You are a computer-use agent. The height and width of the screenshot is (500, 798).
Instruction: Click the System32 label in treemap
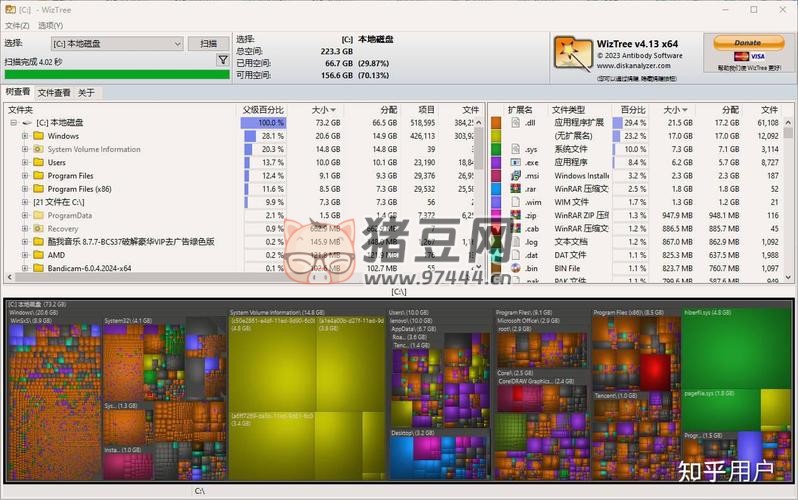128,321
